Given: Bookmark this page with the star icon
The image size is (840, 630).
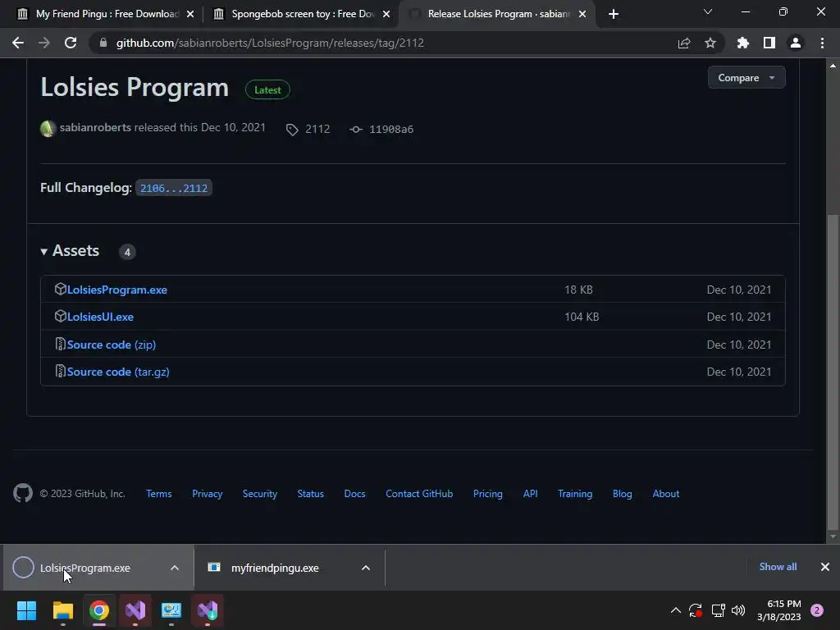Looking at the screenshot, I should coord(710,43).
